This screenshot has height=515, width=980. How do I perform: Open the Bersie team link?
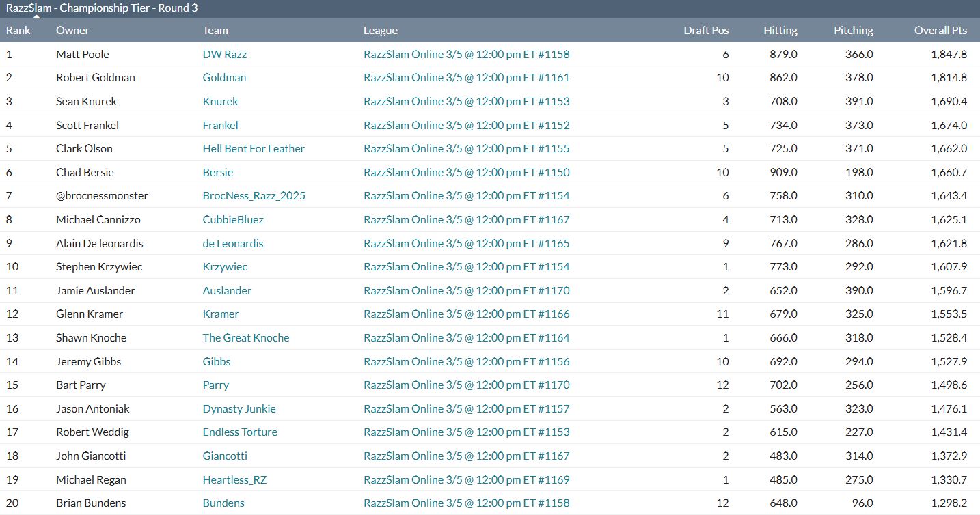218,172
